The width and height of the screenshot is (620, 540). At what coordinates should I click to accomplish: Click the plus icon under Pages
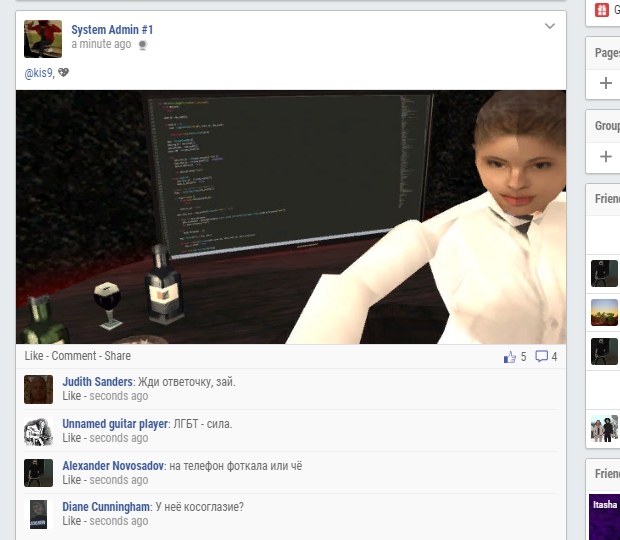(x=605, y=84)
